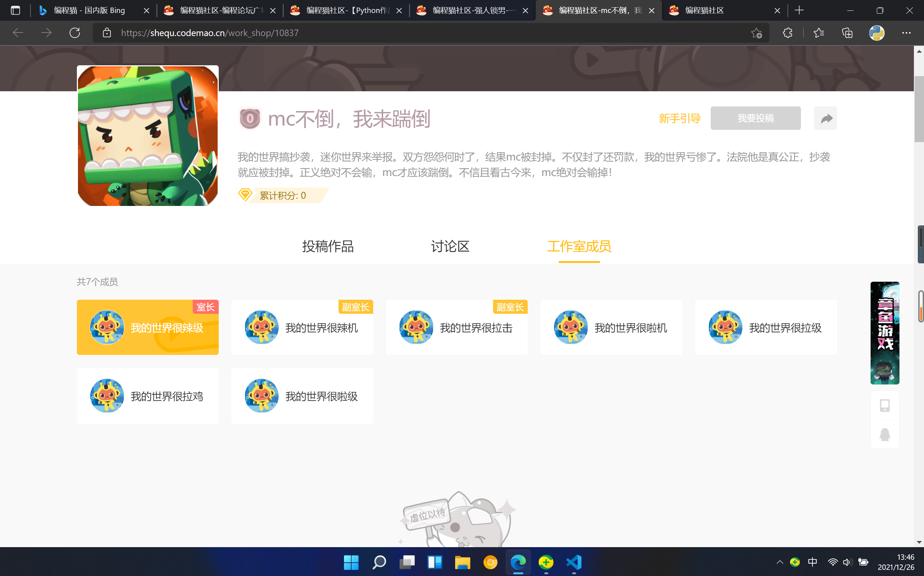Open the browser profile avatar
This screenshot has height=576, width=924.
(x=876, y=33)
